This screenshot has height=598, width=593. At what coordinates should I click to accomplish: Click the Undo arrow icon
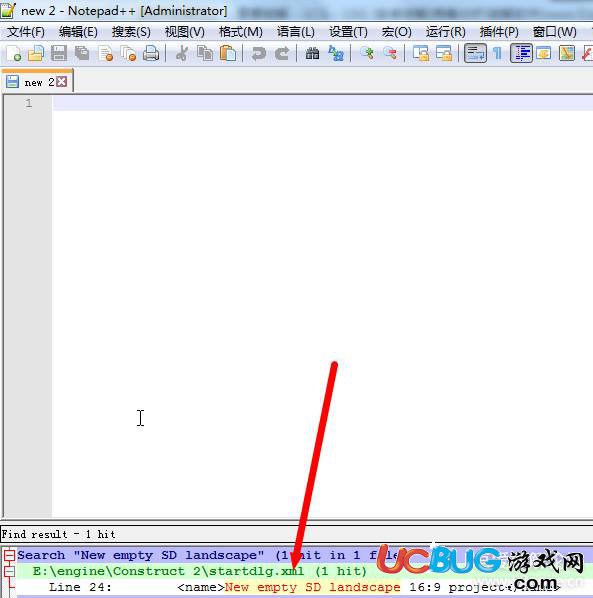click(259, 53)
